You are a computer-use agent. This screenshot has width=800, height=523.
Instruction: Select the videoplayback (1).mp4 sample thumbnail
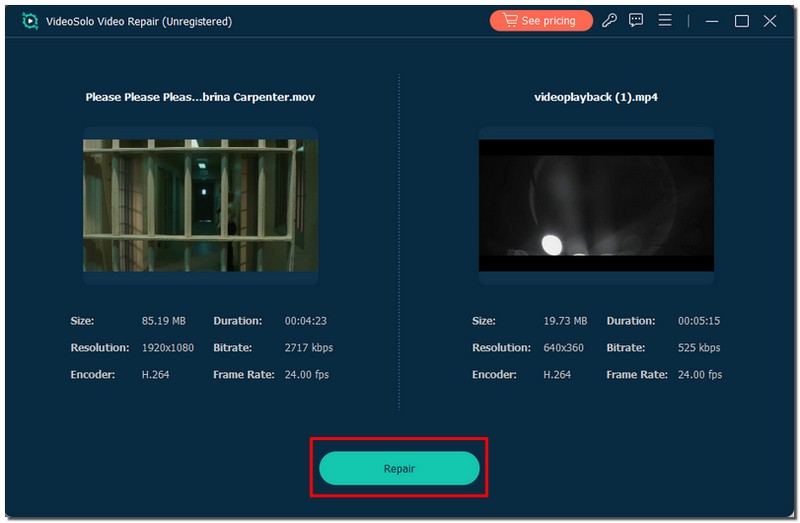point(596,205)
